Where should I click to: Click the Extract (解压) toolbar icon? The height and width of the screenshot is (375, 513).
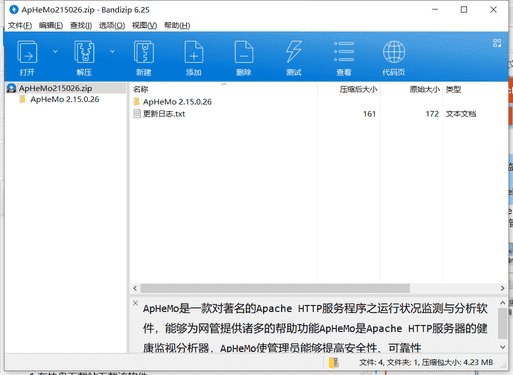(x=84, y=52)
